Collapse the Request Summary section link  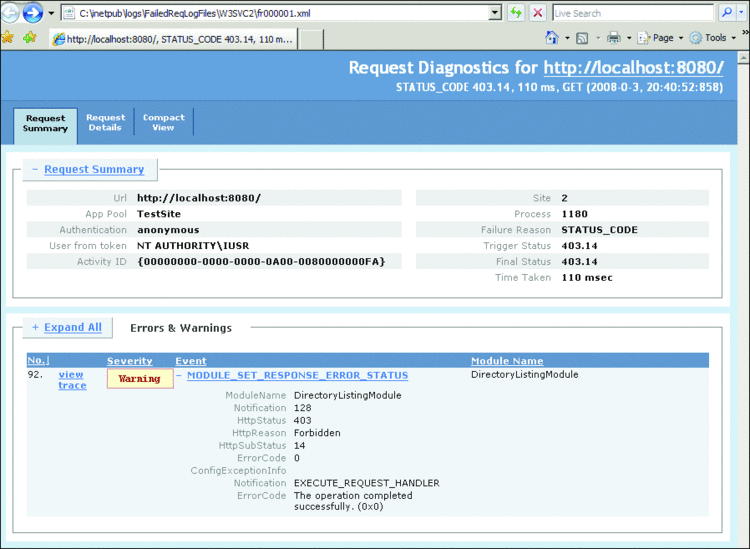click(x=94, y=169)
